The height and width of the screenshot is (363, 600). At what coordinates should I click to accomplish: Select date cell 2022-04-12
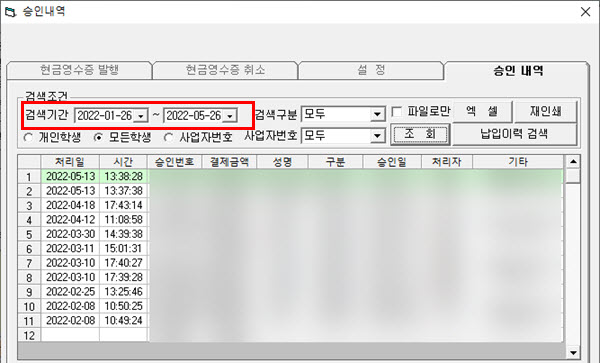click(x=70, y=220)
